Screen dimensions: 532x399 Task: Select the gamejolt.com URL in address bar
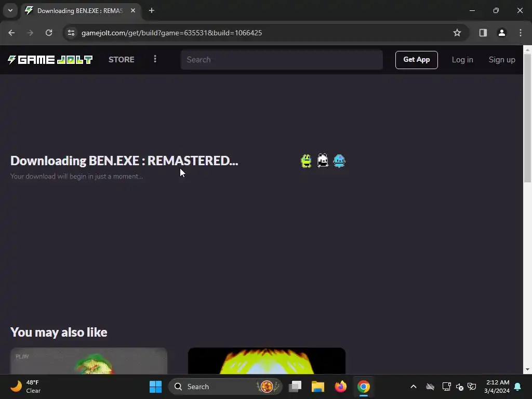click(171, 33)
